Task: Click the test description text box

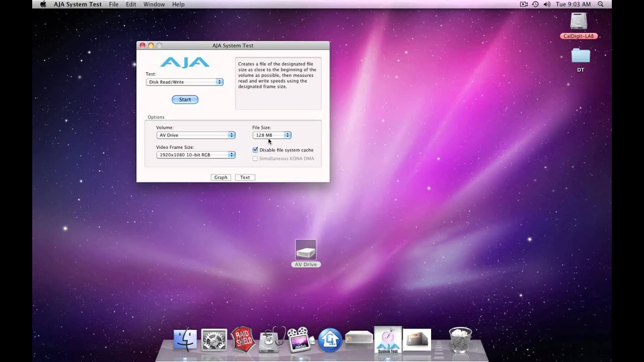Action: (x=278, y=83)
